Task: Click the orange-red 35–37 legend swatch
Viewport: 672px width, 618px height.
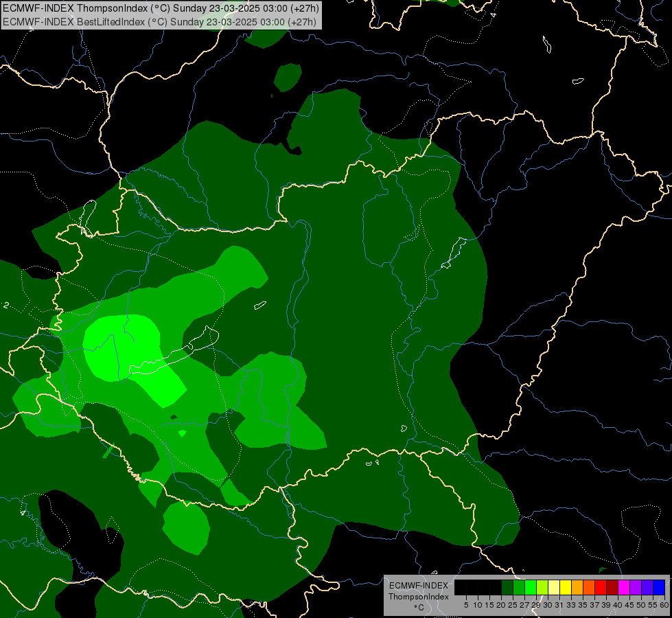Action: pyautogui.click(x=589, y=587)
